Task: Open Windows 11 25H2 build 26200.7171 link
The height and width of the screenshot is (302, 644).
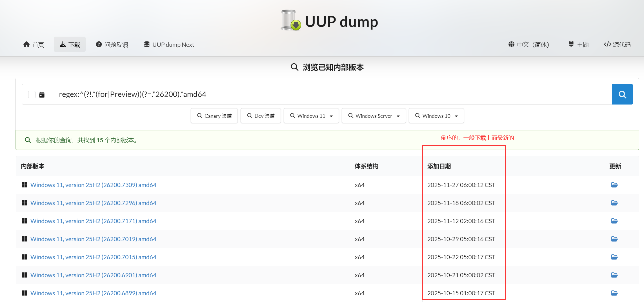Action: click(x=93, y=221)
